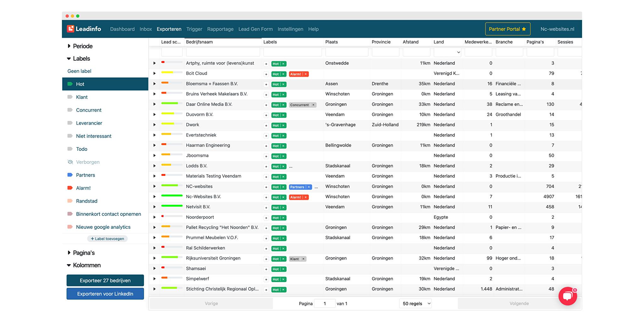This screenshot has height=322, width=644.
Task: Expand the Bloemsma + Faassen B.V. row
Action: [x=154, y=84]
